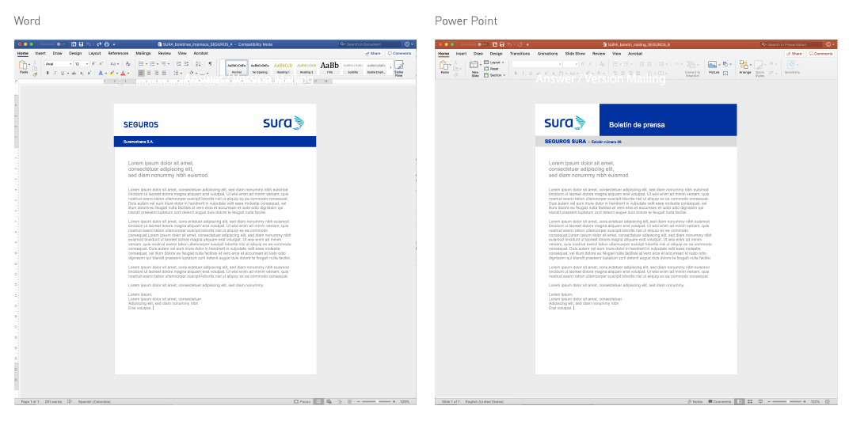Toggle Superscript in Word ribbon
This screenshot has width=868, height=421.
(x=89, y=73)
